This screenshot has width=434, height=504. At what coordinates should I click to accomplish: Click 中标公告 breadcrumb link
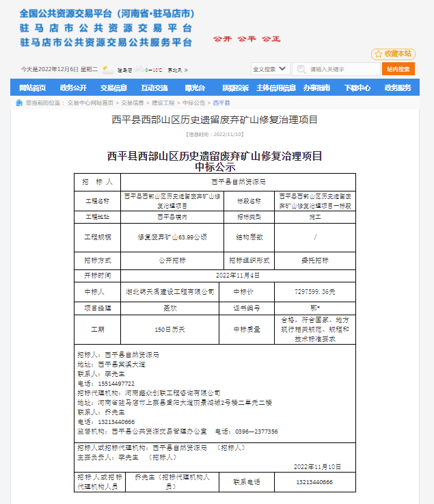(193, 103)
